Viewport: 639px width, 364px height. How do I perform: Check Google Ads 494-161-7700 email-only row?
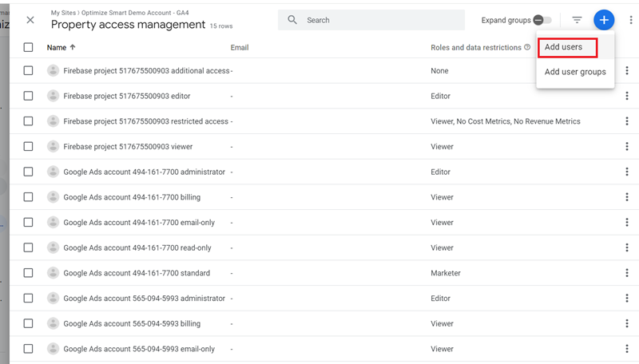[x=28, y=222]
